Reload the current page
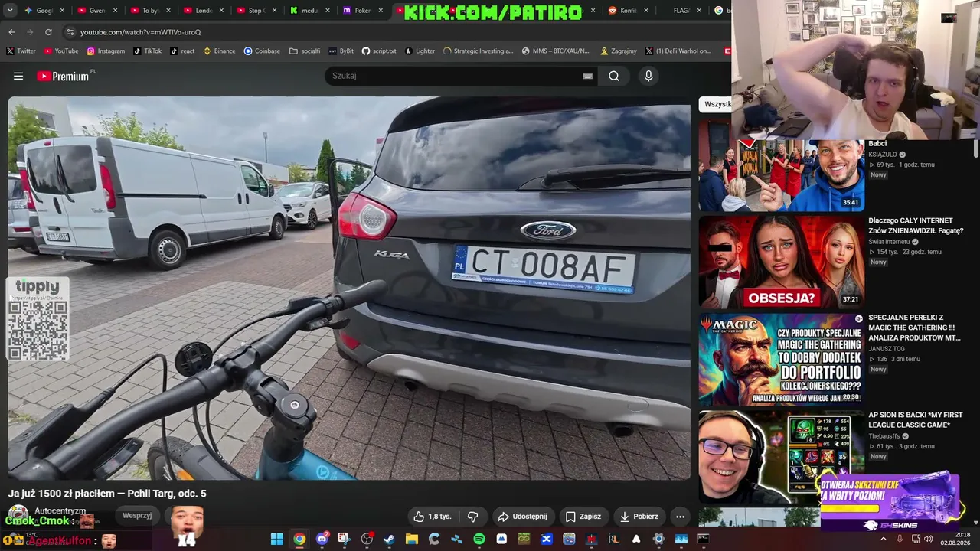 click(48, 32)
